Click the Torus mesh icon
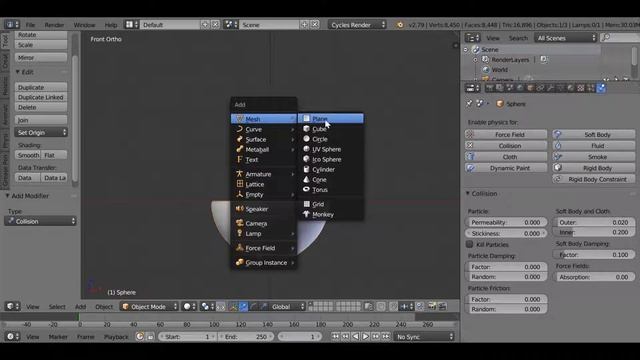The height and width of the screenshot is (360, 640). tap(306, 189)
